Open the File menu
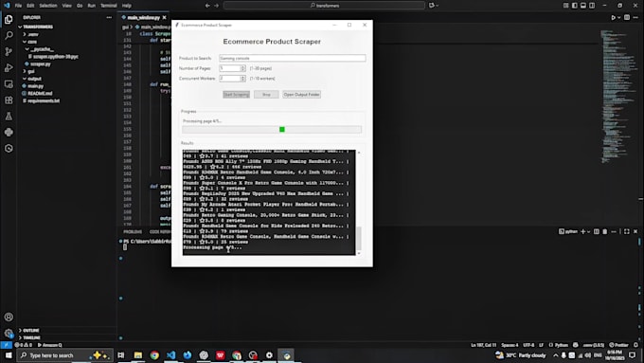The height and width of the screenshot is (363, 644). click(x=18, y=6)
